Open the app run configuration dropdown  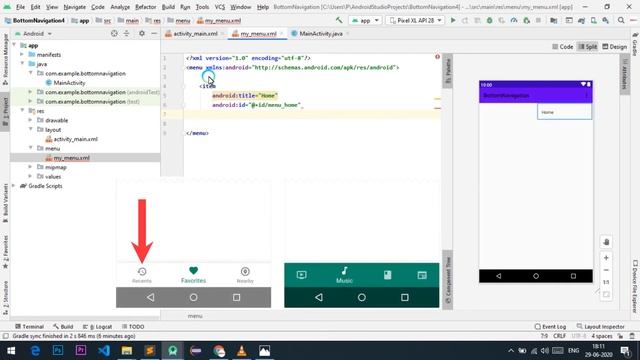(365, 20)
